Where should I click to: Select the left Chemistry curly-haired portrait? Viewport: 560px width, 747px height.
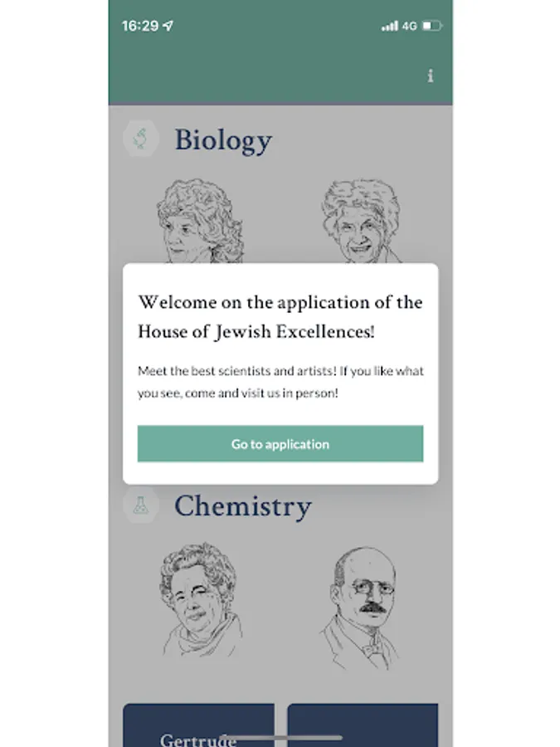pyautogui.click(x=199, y=598)
